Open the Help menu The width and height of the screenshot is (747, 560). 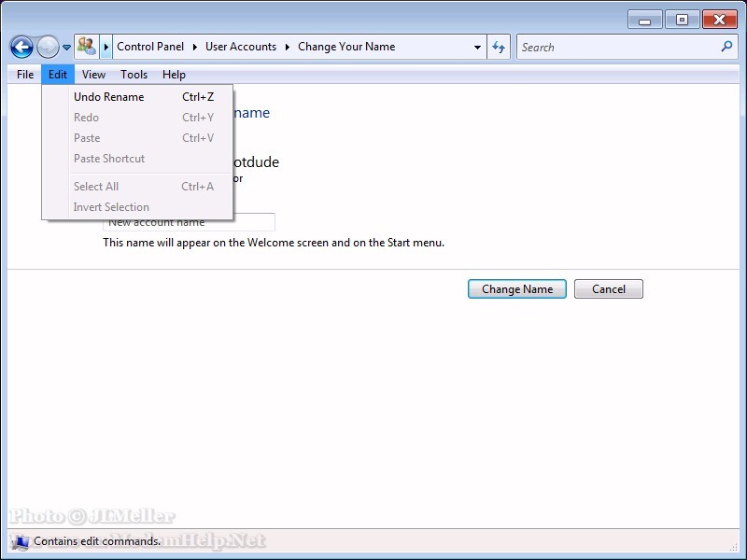coord(174,75)
